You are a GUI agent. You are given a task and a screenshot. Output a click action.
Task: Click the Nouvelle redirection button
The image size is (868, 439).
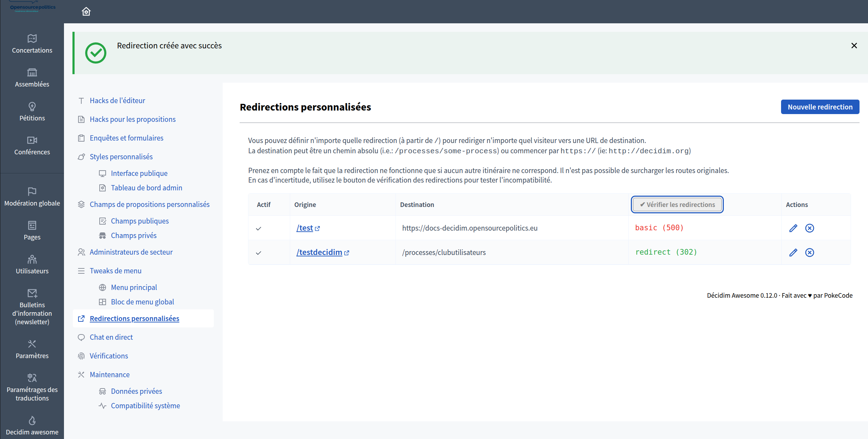click(820, 107)
